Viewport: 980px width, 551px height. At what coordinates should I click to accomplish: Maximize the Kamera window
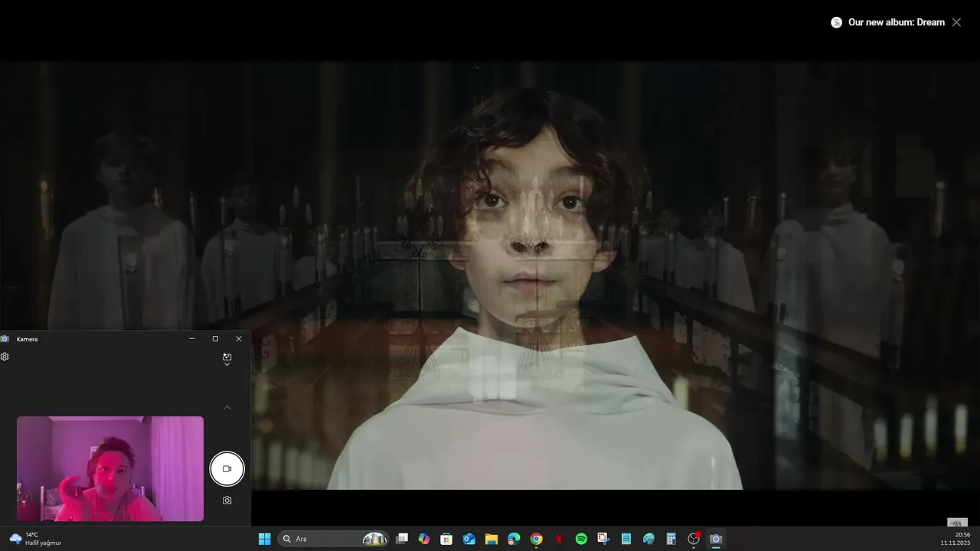pyautogui.click(x=215, y=338)
